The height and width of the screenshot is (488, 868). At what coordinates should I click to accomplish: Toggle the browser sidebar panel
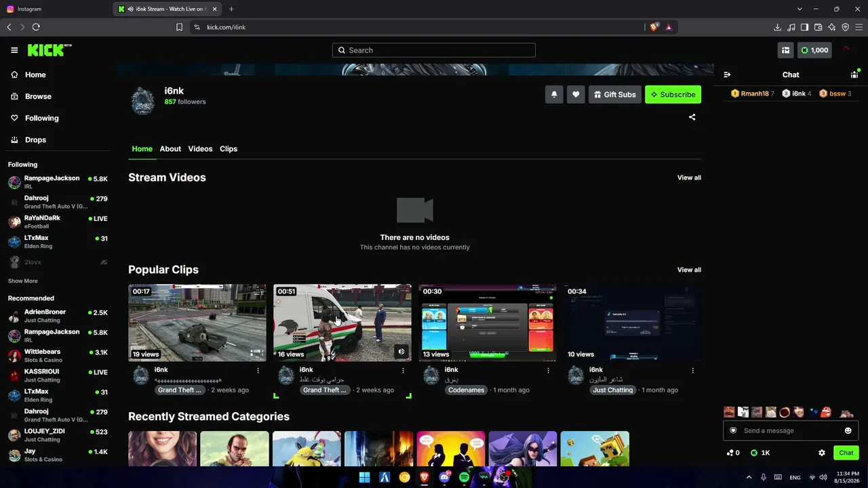[804, 27]
